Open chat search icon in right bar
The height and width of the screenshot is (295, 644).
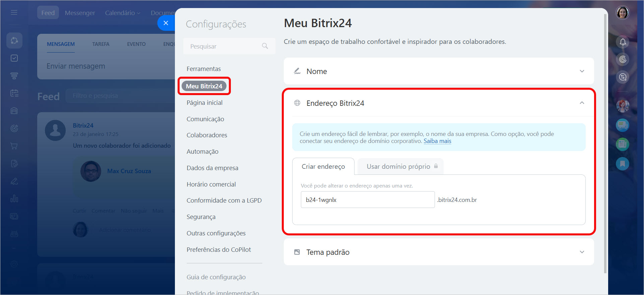tap(623, 77)
